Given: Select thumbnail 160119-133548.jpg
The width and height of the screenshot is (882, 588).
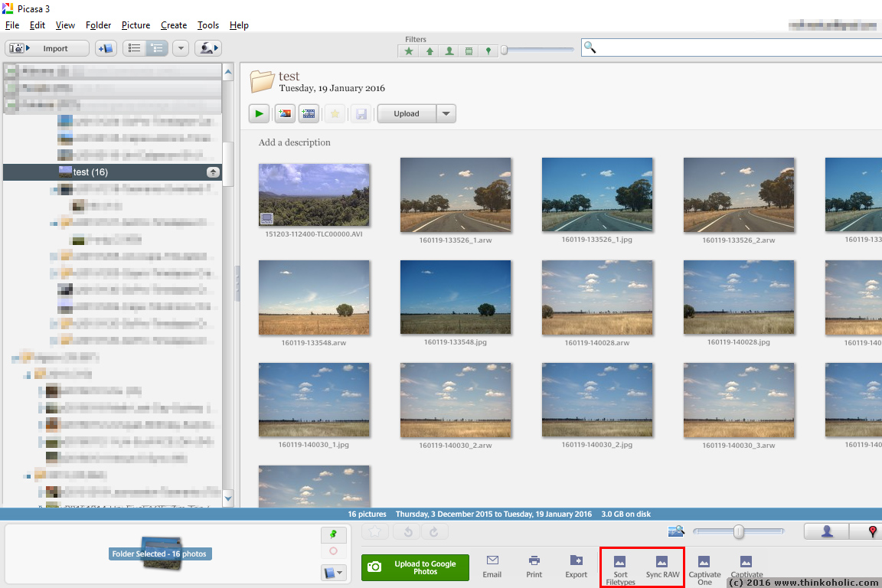Looking at the screenshot, I should tap(456, 297).
